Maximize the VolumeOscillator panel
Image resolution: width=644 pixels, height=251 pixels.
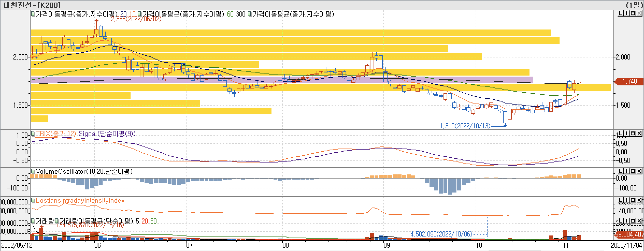633,171
